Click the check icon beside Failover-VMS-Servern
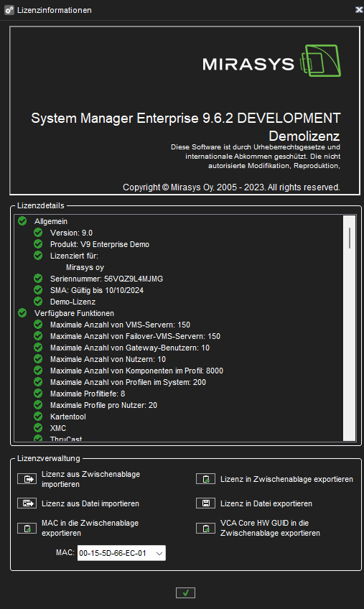 pyautogui.click(x=38, y=336)
